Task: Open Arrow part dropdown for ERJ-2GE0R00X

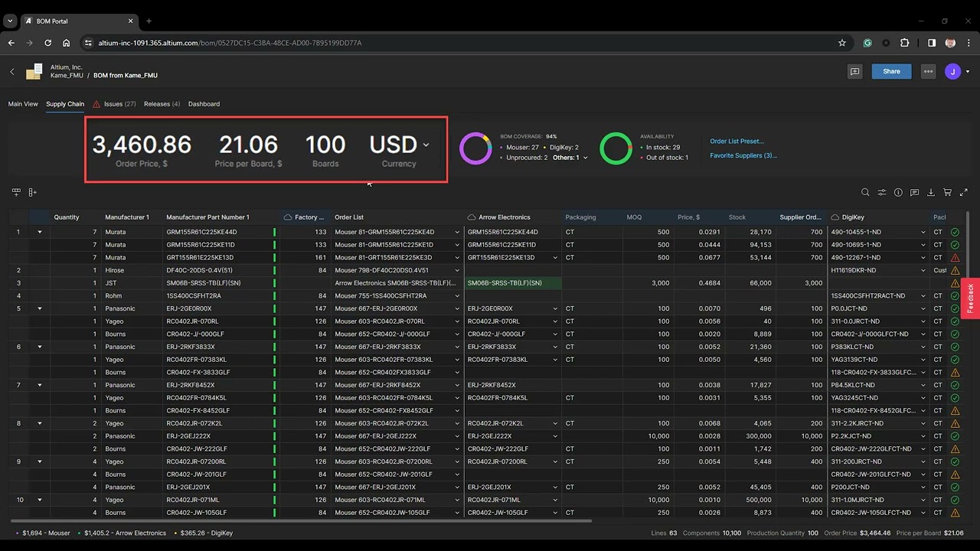Action: click(557, 308)
